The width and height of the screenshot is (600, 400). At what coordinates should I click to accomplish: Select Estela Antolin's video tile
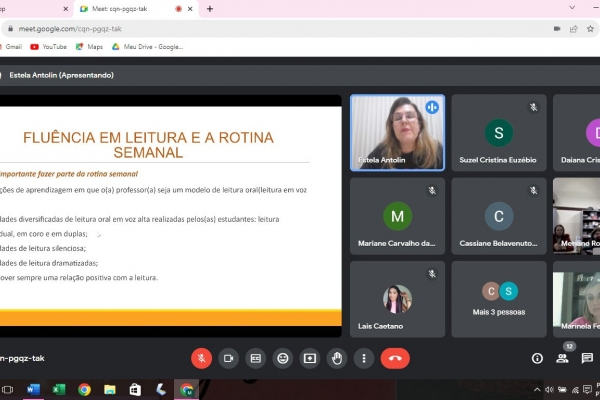(x=398, y=132)
